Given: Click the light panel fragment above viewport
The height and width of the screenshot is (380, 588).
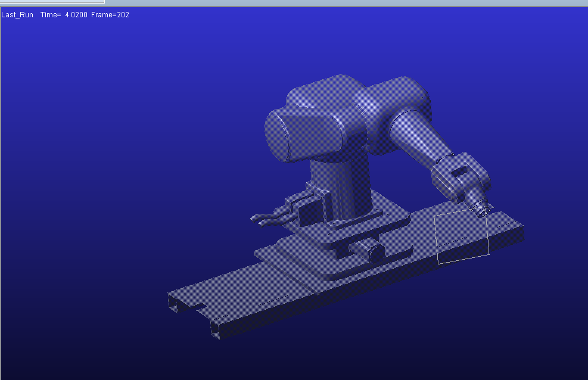Looking at the screenshot, I should click(52, 2).
